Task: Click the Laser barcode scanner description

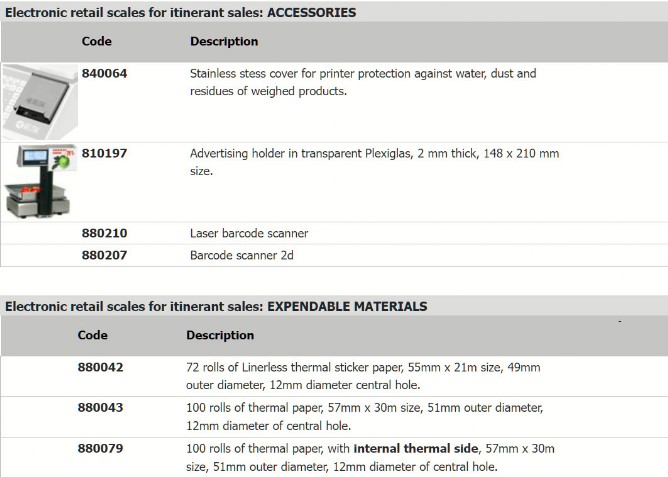Action: 249,233
